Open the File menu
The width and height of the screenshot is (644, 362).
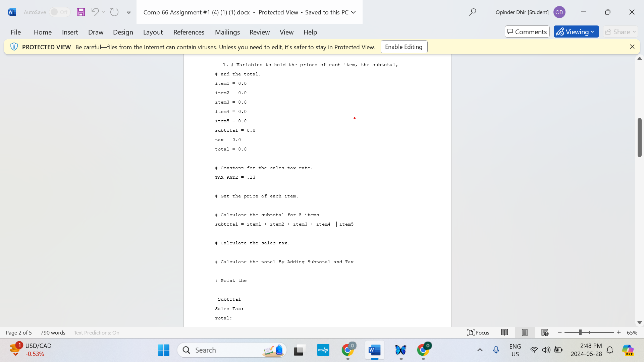point(15,32)
